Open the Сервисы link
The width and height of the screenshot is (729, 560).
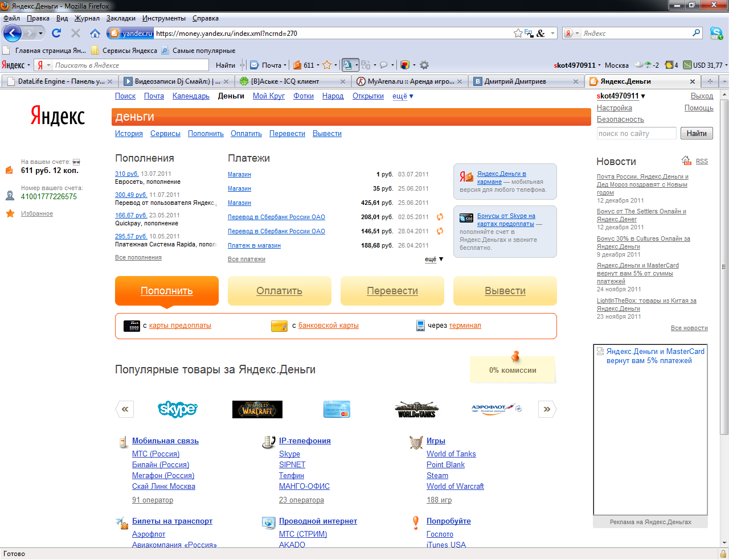point(166,134)
